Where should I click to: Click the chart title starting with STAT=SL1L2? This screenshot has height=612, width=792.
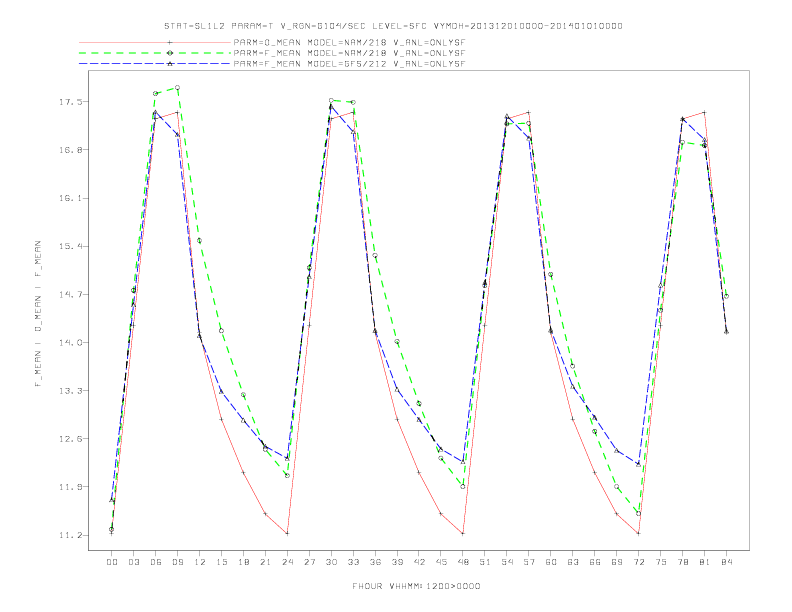[393, 26]
